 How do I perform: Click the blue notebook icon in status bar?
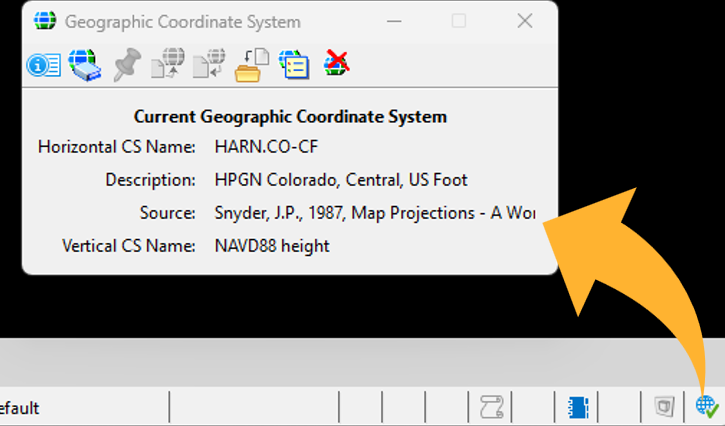(577, 407)
